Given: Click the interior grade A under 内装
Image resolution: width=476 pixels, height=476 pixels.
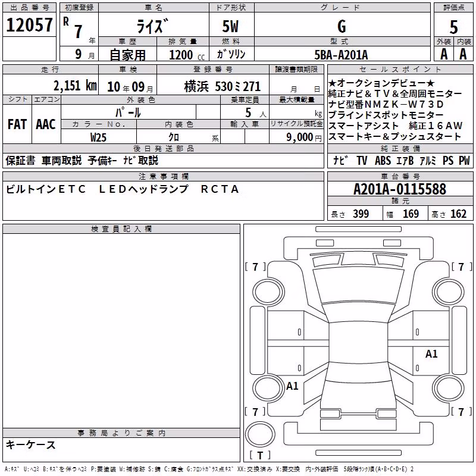Looking at the screenshot, I should (463, 54).
